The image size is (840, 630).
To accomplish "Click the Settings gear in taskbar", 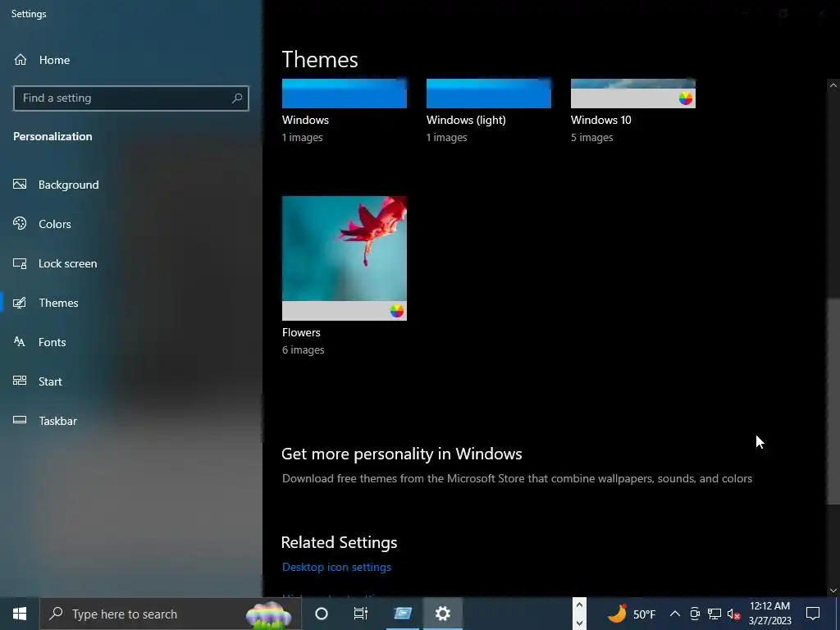I will point(442,614).
